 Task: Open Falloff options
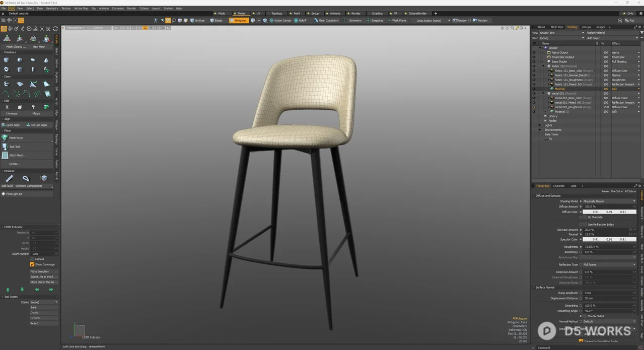click(300, 21)
